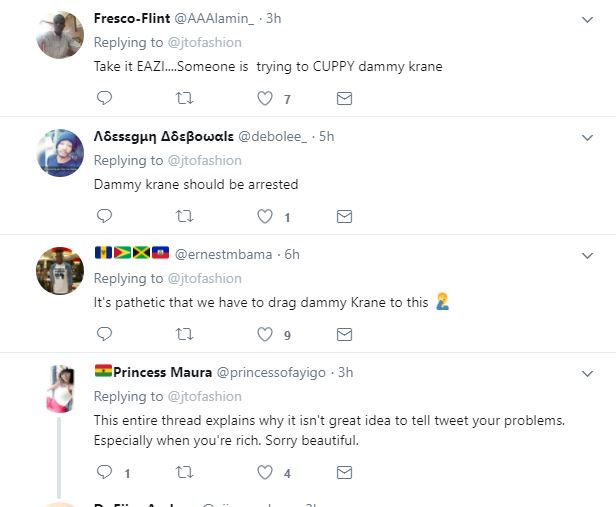Image resolution: width=616 pixels, height=507 pixels.
Task: View Princess Maura's profile picture
Action: point(59,388)
